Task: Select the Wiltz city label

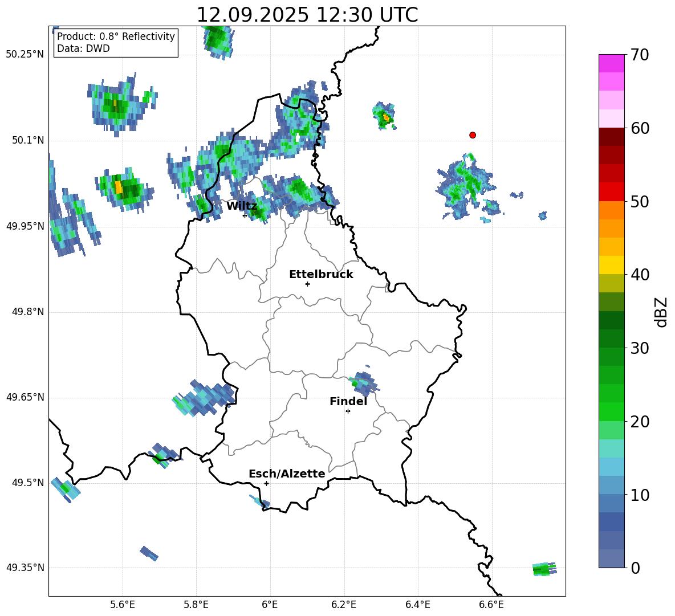Action: [241, 206]
